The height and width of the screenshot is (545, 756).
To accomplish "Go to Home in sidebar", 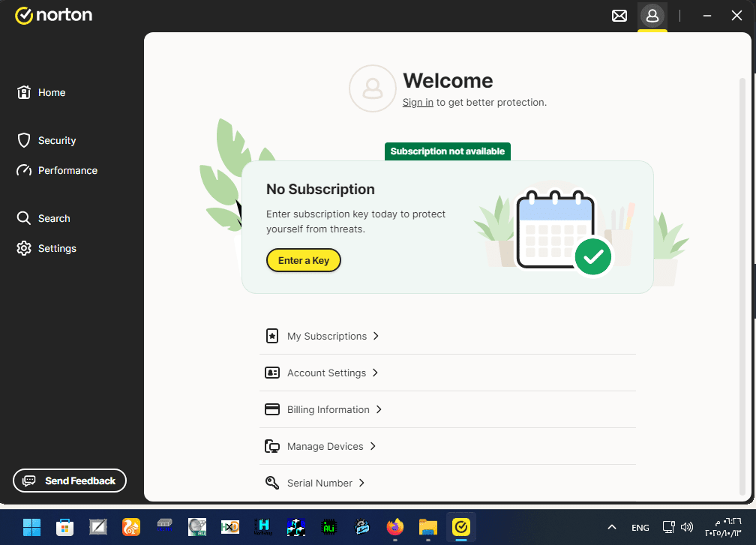I will tap(51, 92).
